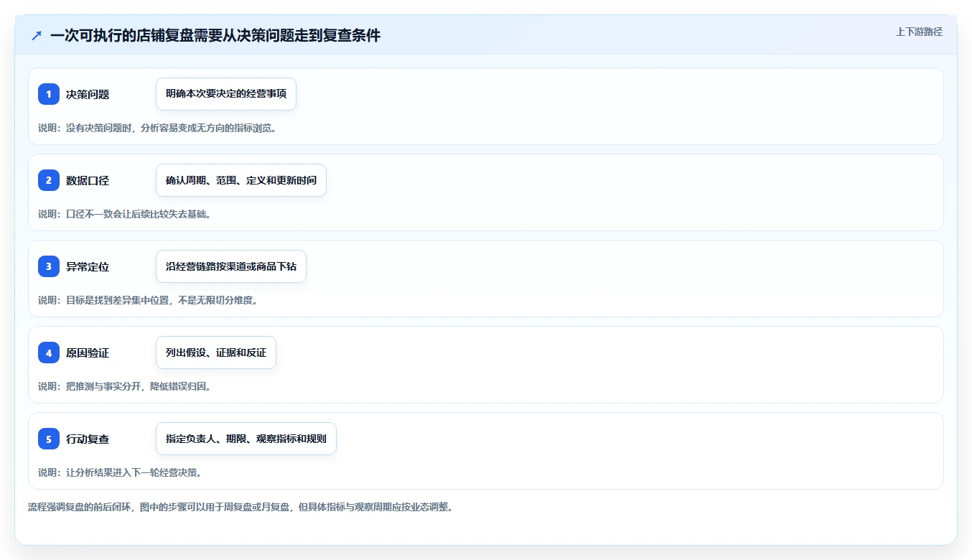Image resolution: width=972 pixels, height=560 pixels.
Task: Click the 数据口径 step label
Action: click(x=88, y=180)
